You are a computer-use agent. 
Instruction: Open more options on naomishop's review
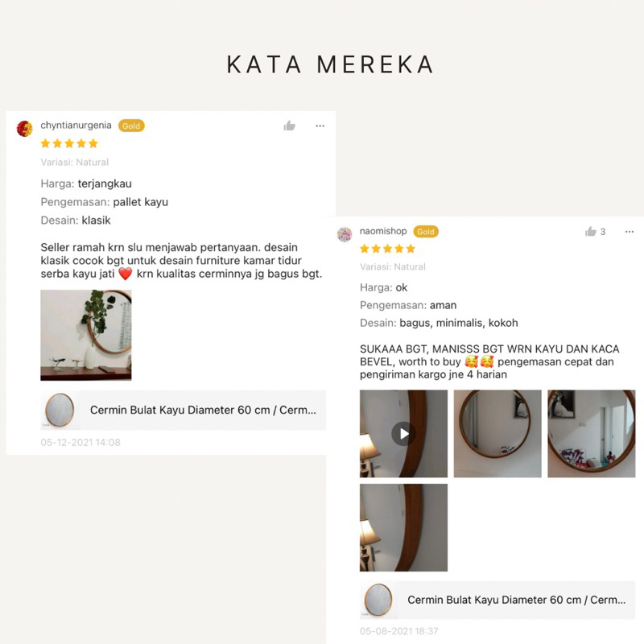[x=630, y=232]
